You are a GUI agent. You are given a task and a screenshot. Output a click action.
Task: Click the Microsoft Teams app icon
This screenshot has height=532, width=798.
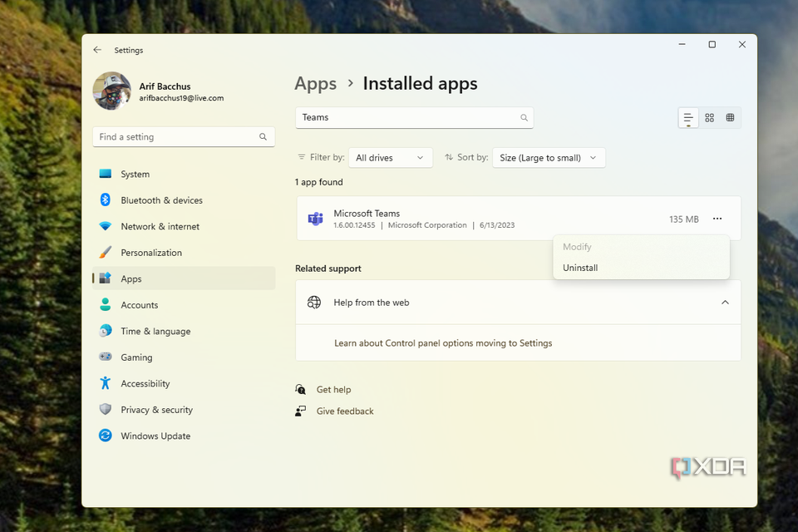coord(315,219)
